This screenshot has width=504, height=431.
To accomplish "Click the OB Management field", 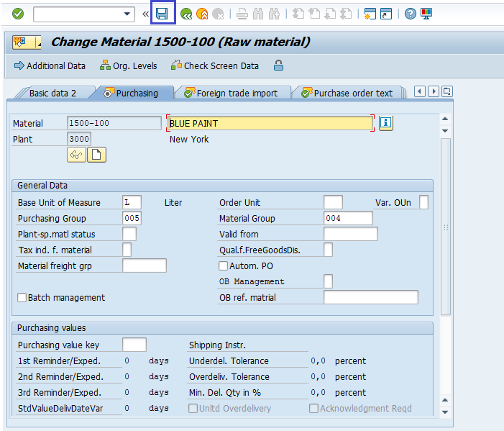I will pos(328,281).
